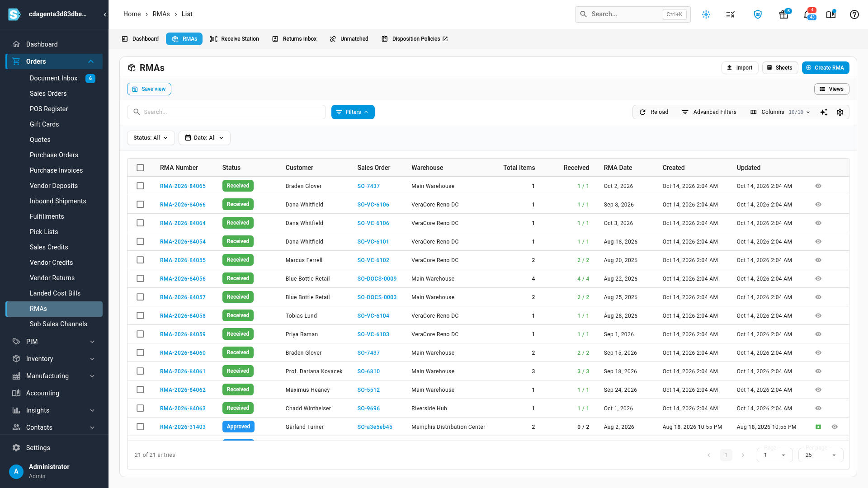Open the Status: All dropdown

151,138
